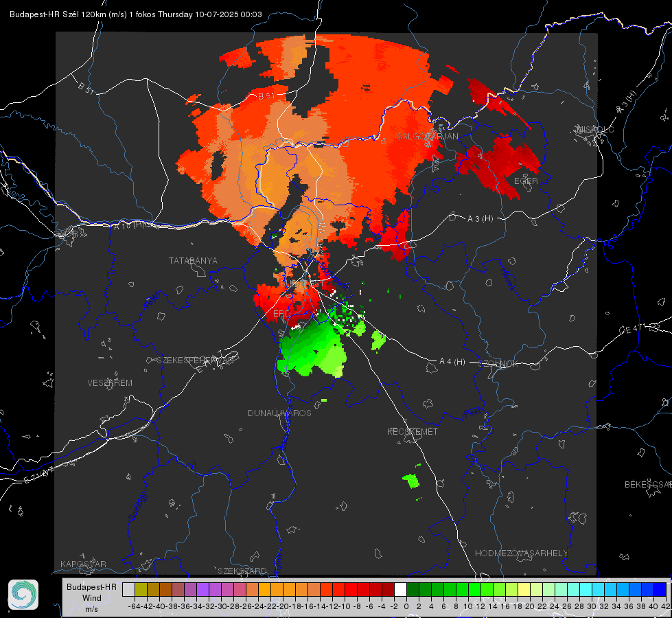Viewport: 672px width, 618px height.
Task: Click the DUNAÚJVÁROS city label
Action: coord(279,413)
